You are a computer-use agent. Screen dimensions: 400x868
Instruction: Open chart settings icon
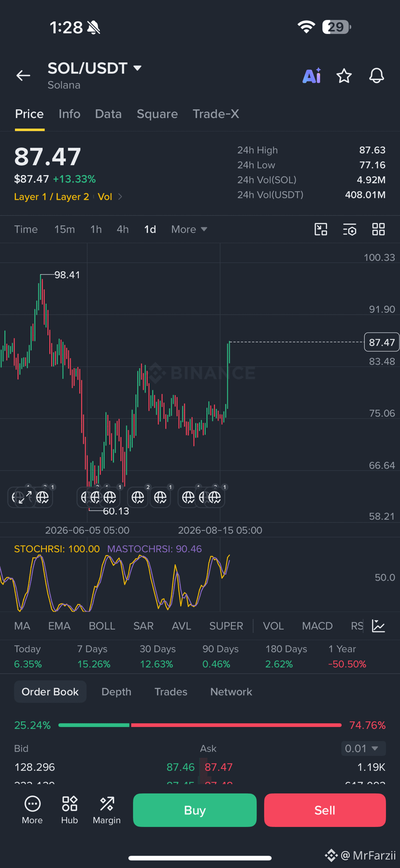(x=350, y=229)
